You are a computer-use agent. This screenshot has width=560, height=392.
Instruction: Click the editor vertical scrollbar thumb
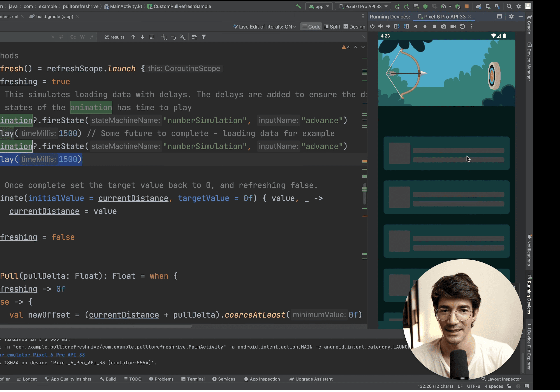coord(365,194)
